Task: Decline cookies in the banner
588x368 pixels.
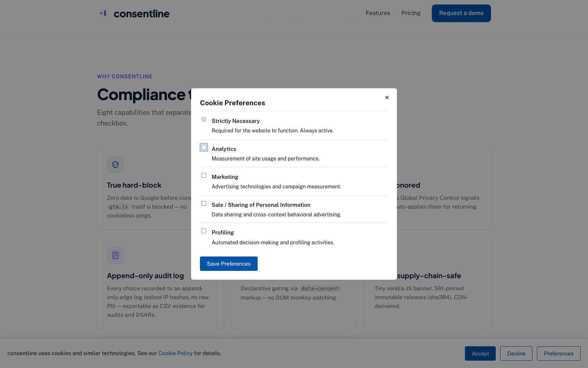Action: pos(516,354)
